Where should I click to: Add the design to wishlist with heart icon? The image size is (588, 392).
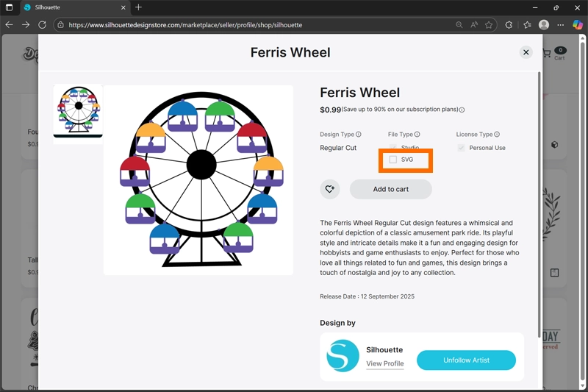click(x=330, y=189)
